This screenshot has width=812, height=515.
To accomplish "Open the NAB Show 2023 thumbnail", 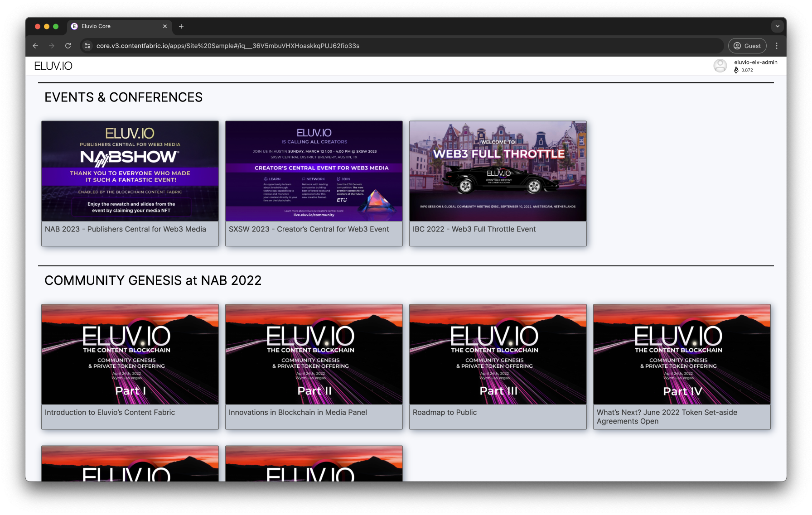I will pos(130,171).
